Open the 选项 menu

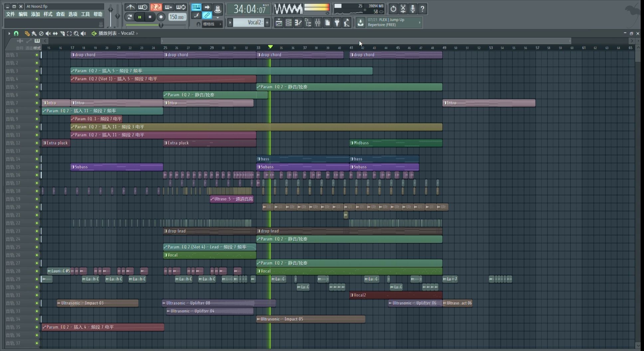73,14
